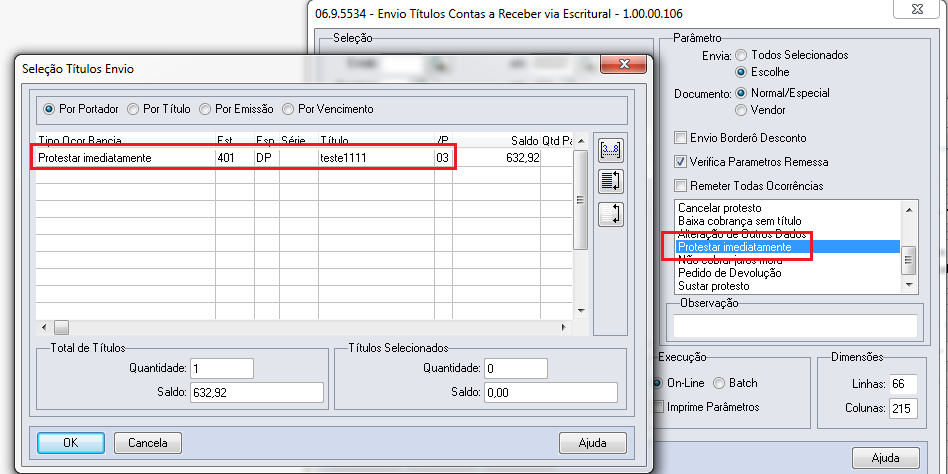Click grid vertical scrollbar up arrow
The height and width of the screenshot is (474, 948).
coord(580,141)
